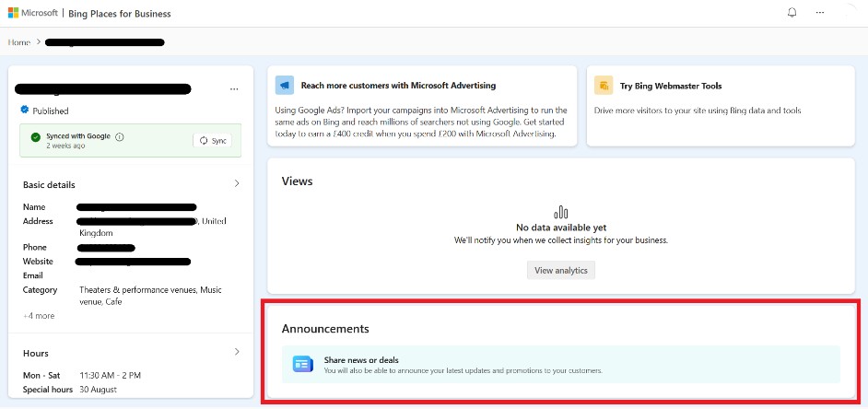Click 'Drive more visitors to your site' description
The height and width of the screenshot is (409, 868).
point(698,111)
